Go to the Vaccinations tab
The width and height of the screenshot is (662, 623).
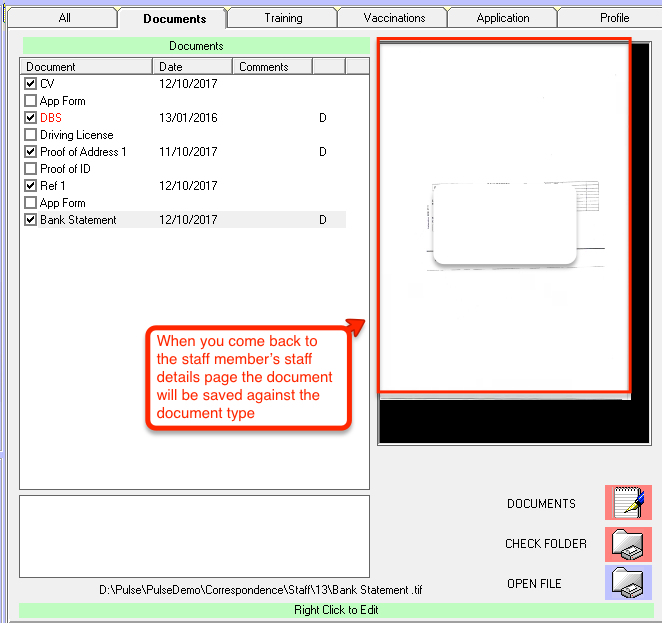tap(394, 18)
